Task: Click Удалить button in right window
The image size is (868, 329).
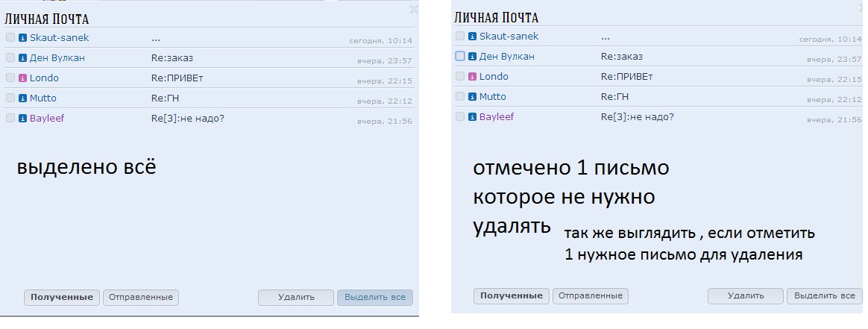Action: [745, 295]
